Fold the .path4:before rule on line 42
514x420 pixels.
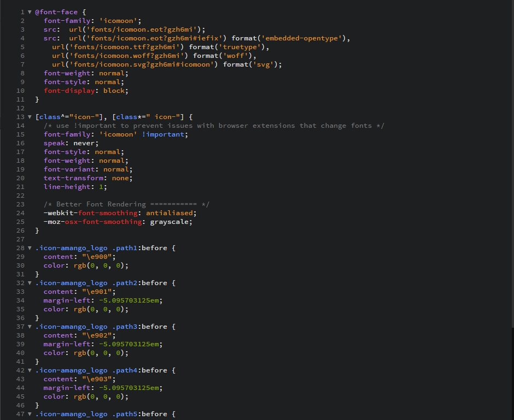tap(30, 370)
